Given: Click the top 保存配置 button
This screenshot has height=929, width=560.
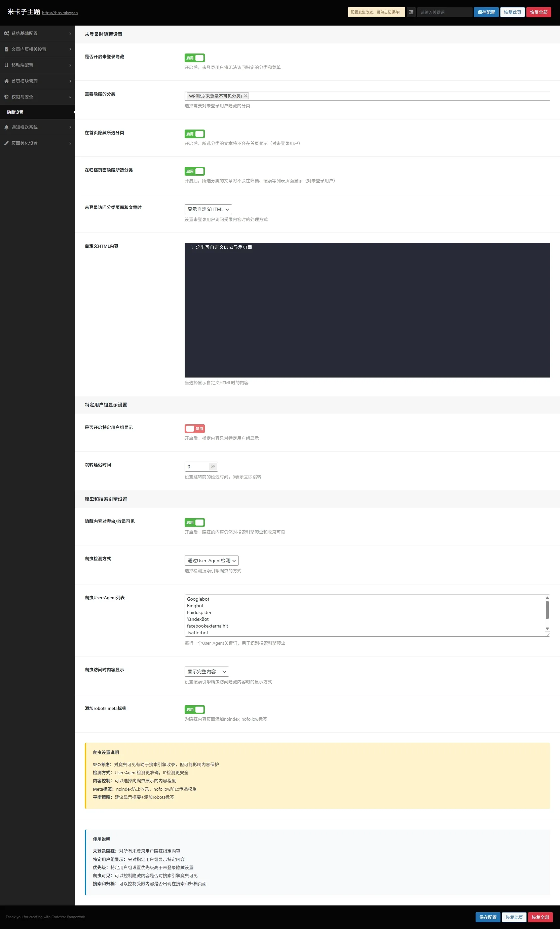Looking at the screenshot, I should [x=486, y=12].
